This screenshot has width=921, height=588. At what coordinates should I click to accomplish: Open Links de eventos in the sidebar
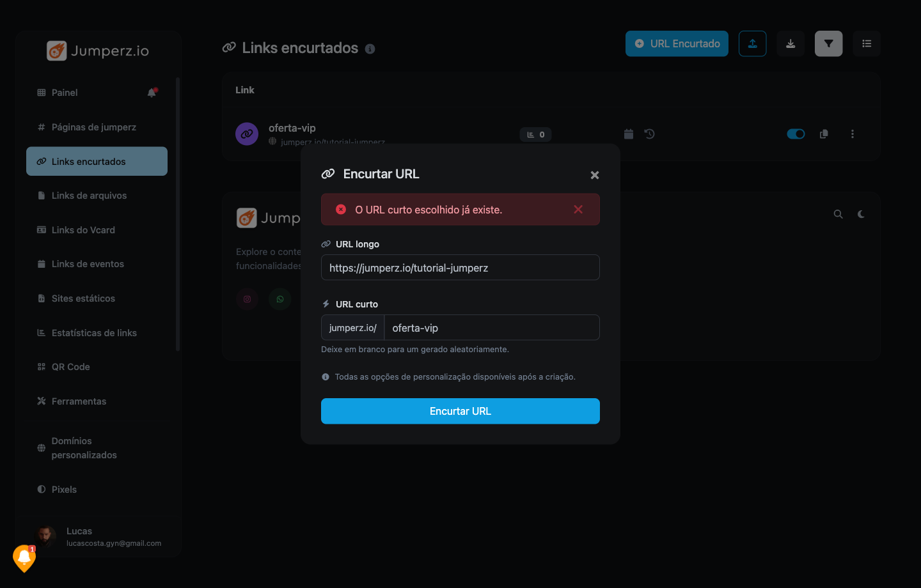(x=97, y=264)
